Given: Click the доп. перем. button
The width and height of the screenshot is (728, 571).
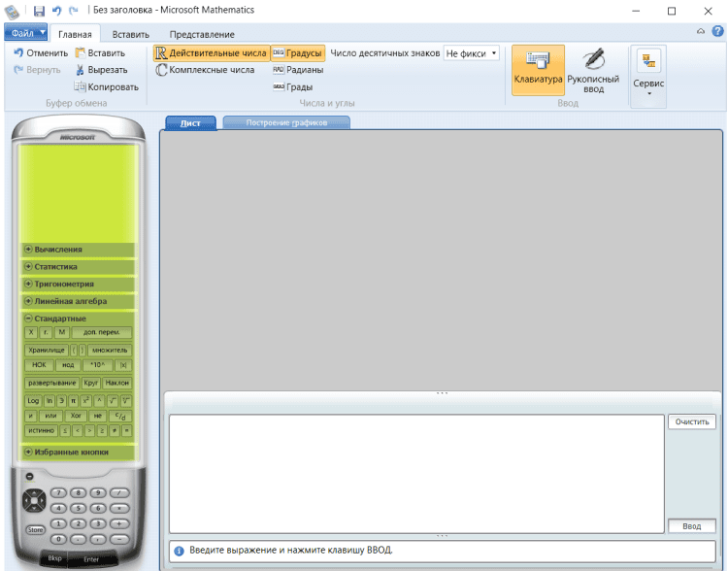Looking at the screenshot, I should [102, 332].
